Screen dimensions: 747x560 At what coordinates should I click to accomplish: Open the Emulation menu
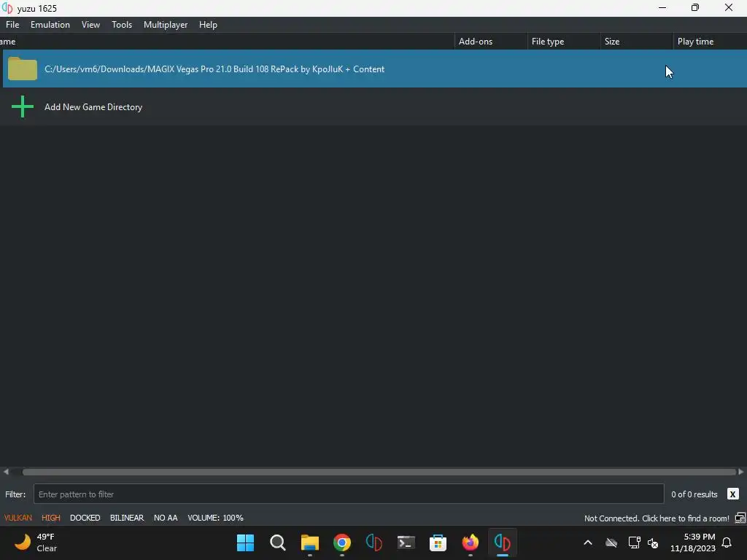click(50, 25)
